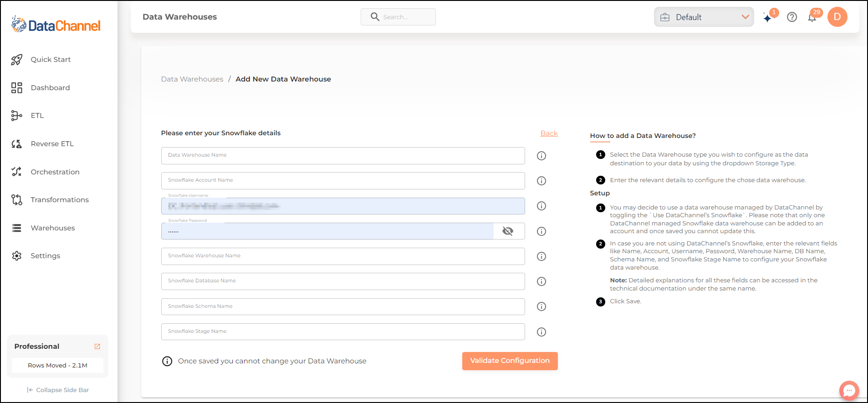
Task: Go to Data Warehouses breadcrumb
Action: 192,79
